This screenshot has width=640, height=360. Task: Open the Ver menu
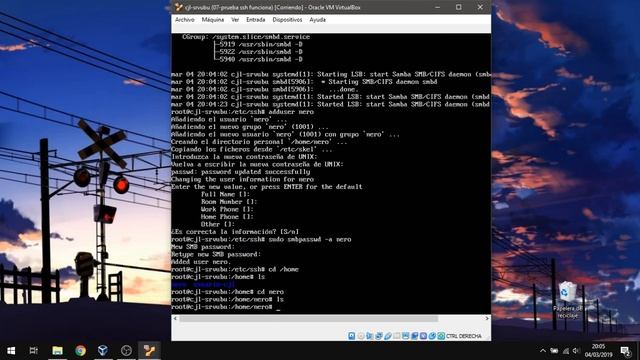[235, 20]
